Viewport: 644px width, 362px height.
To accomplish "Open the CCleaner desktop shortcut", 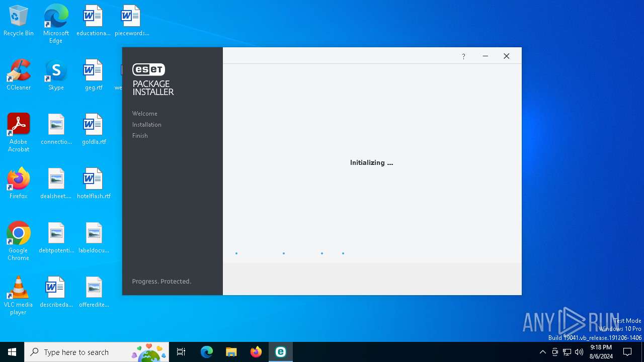I will pyautogui.click(x=19, y=75).
